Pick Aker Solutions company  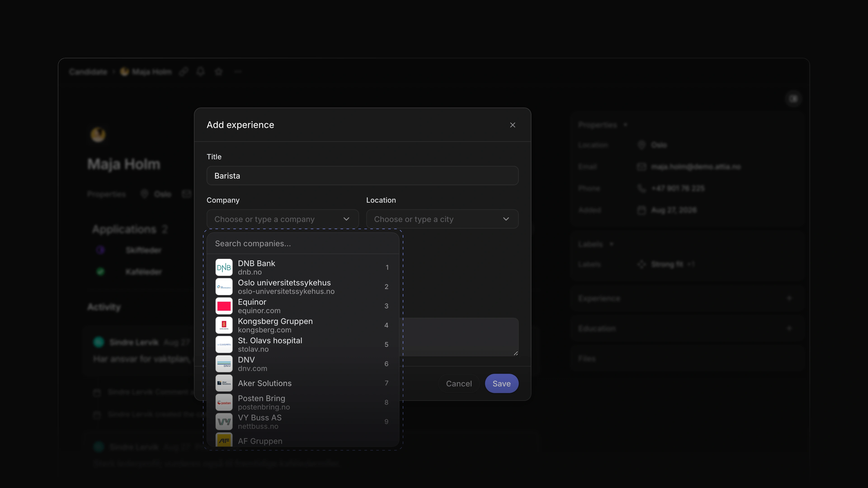point(303,383)
